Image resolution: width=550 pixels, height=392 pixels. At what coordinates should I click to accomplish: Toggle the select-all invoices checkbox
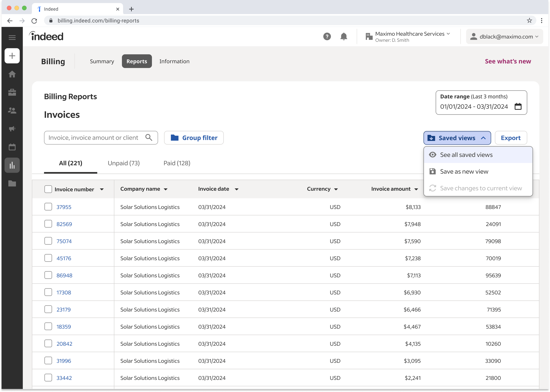click(x=48, y=189)
